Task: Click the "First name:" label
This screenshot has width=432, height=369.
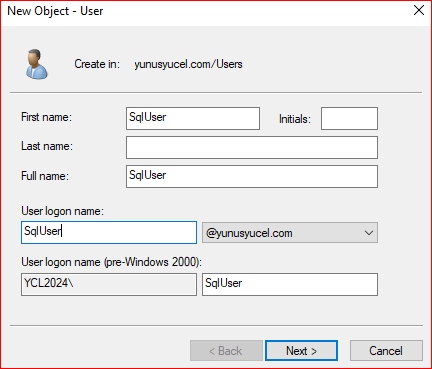Action: (x=46, y=117)
